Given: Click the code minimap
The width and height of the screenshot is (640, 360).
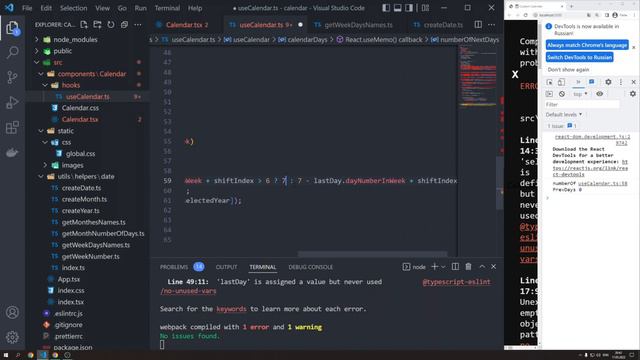Looking at the screenshot, I should coord(477,76).
